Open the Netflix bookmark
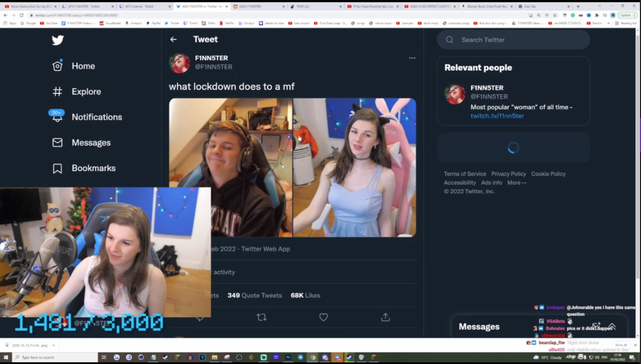This screenshot has width=641, height=364. tap(227, 23)
